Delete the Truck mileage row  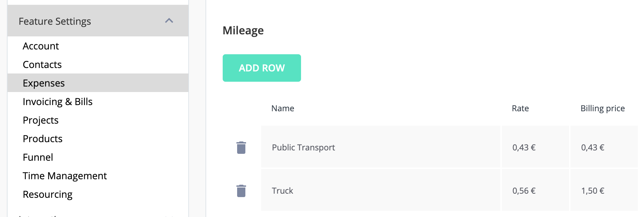point(241,191)
